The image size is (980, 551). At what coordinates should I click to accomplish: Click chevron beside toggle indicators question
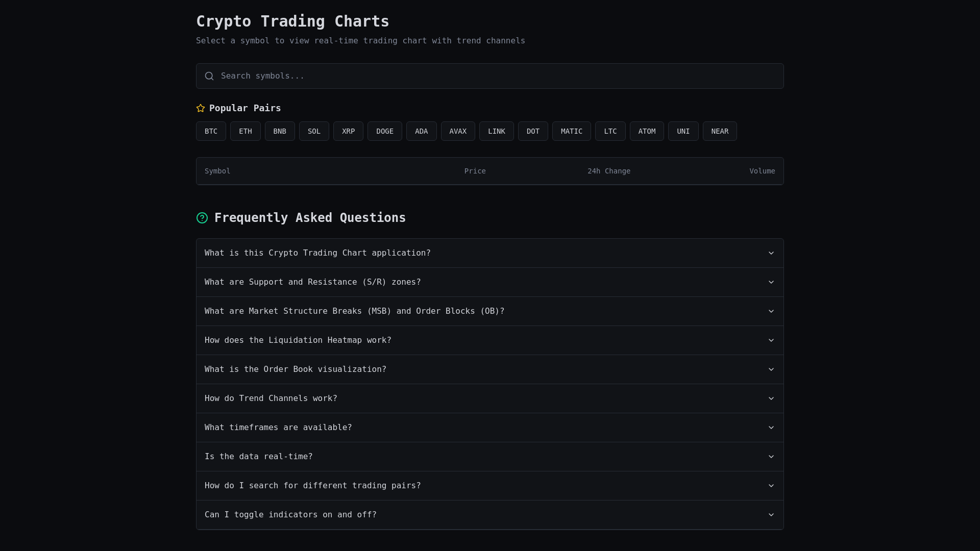click(x=771, y=515)
